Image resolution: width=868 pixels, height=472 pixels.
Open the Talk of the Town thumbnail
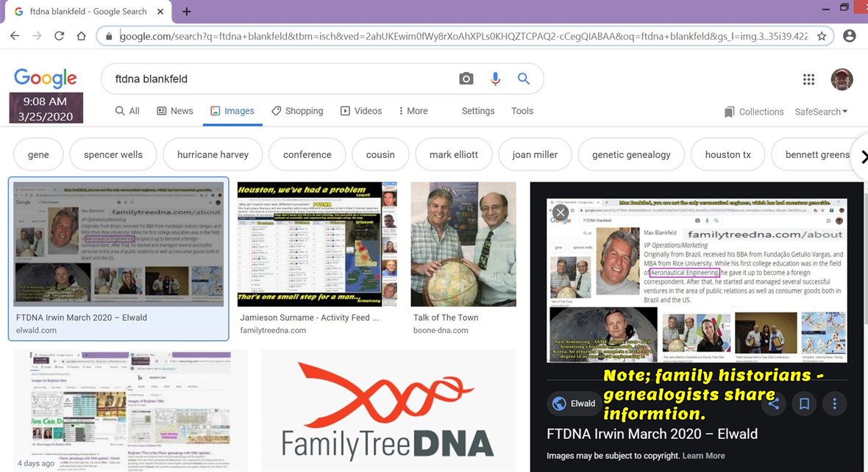(x=463, y=244)
